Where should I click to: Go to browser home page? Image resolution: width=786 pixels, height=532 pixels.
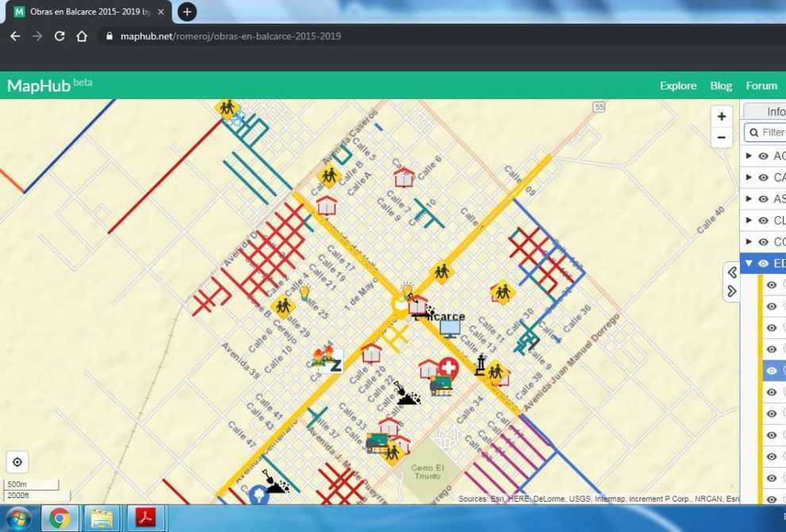(x=82, y=36)
